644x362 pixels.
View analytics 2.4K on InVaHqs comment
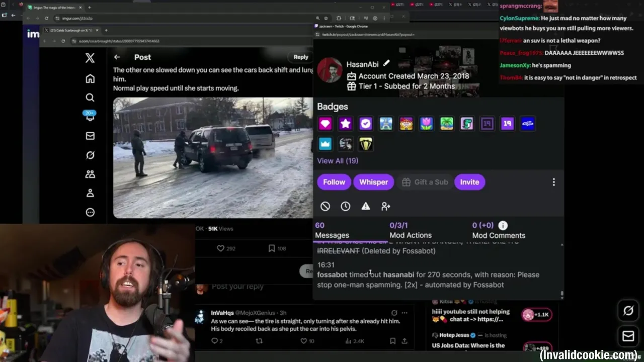click(x=355, y=341)
